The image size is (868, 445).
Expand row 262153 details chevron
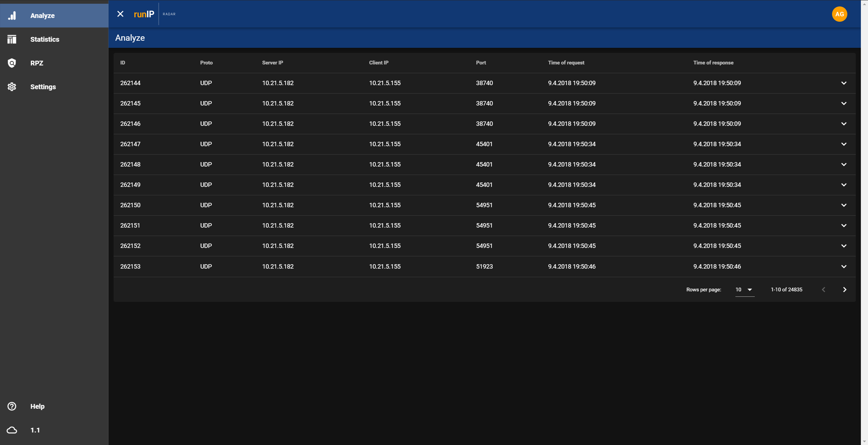pos(844,267)
